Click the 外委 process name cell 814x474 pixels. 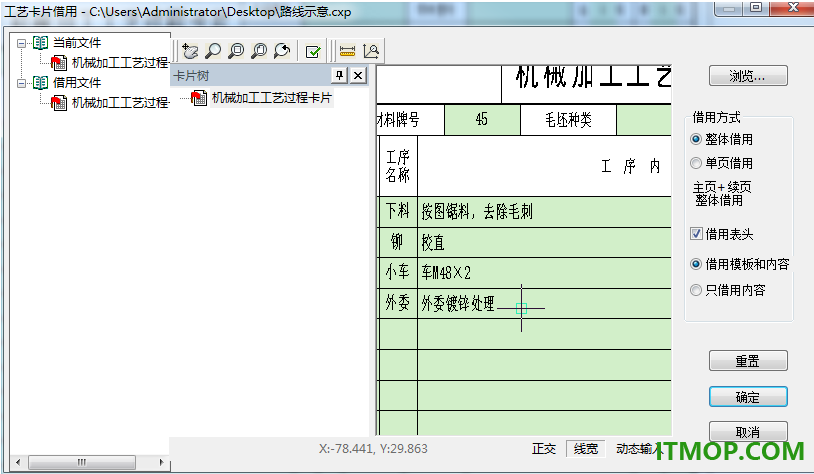click(398, 303)
